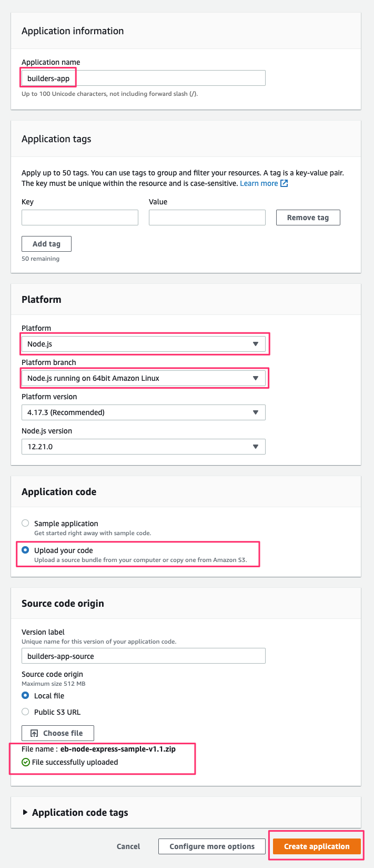Click the Application name input field
Screen dimensions: 374x868
point(144,78)
